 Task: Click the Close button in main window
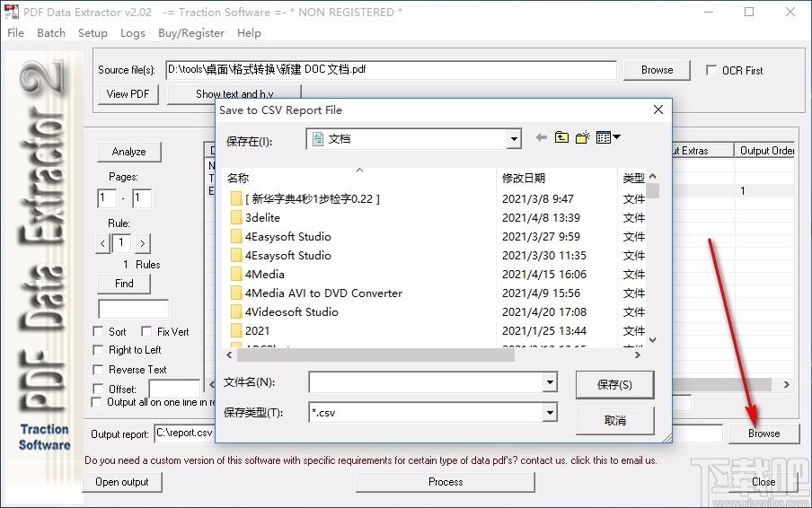[763, 482]
